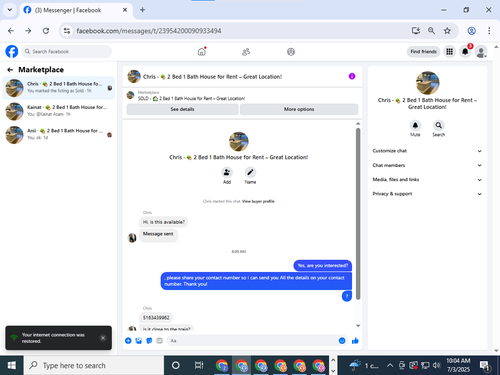Choose a sticker
The width and height of the screenshot is (500, 375).
[149, 341]
